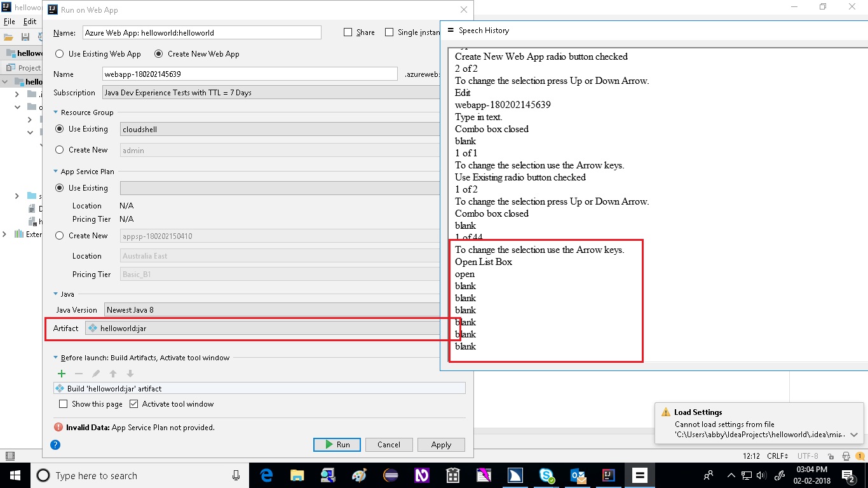The image size is (868, 488).
Task: Open the Edit menu
Action: click(x=29, y=21)
